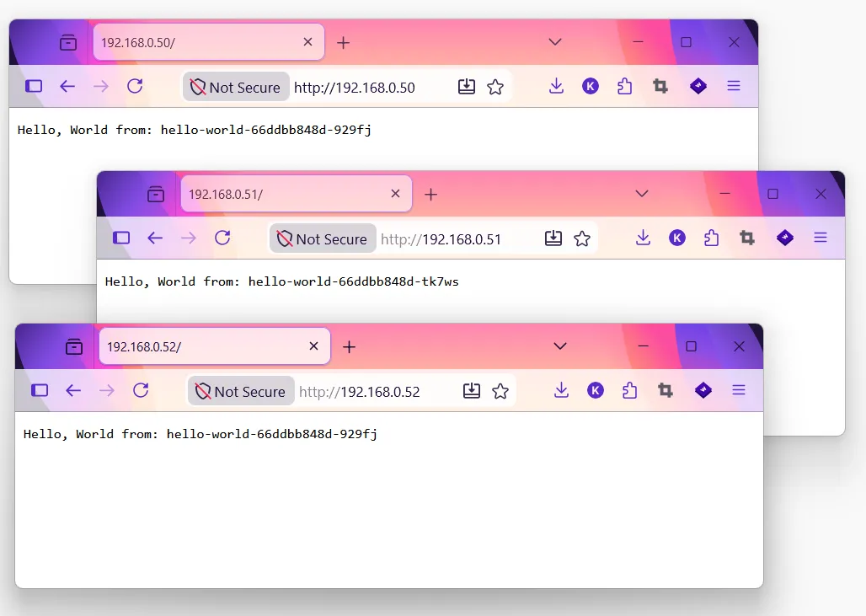Image resolution: width=866 pixels, height=616 pixels.
Task: Open extensions in 192.168.0.51 window
Action: tap(711, 238)
